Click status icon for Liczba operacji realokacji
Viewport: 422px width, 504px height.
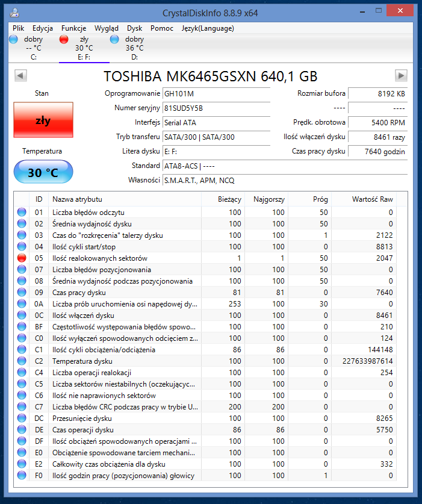coord(22,373)
